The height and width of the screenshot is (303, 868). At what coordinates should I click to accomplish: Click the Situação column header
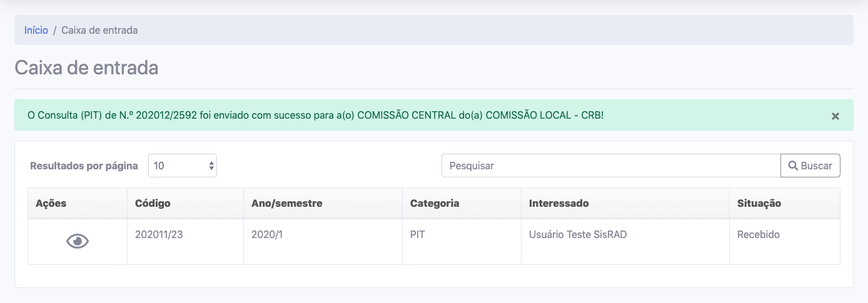[759, 203]
